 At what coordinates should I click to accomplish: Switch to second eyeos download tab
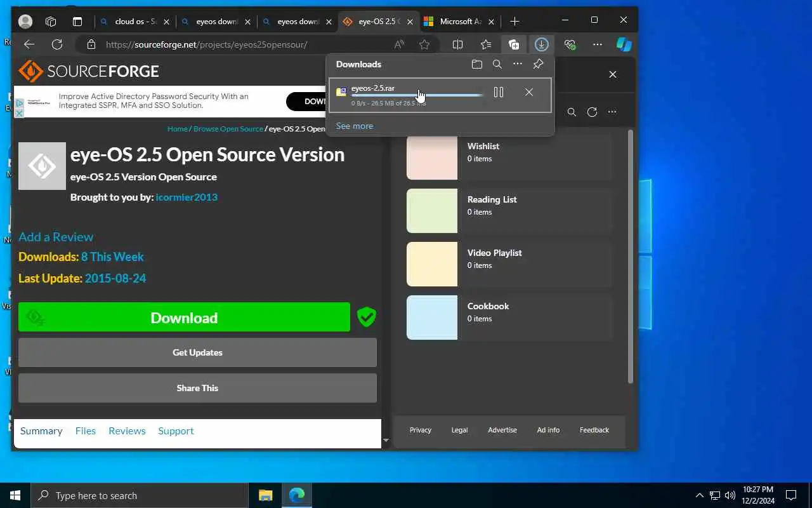(298, 22)
